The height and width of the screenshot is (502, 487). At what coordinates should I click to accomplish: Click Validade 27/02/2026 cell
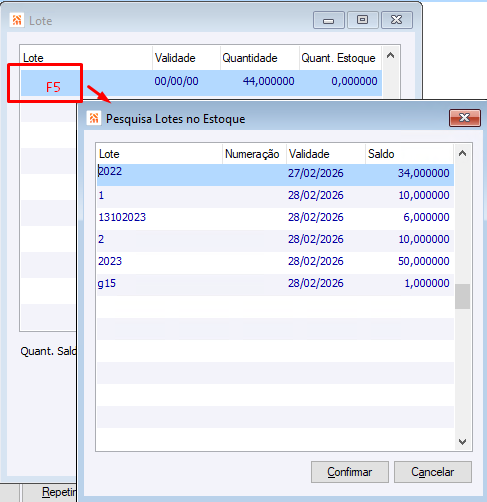(316, 173)
